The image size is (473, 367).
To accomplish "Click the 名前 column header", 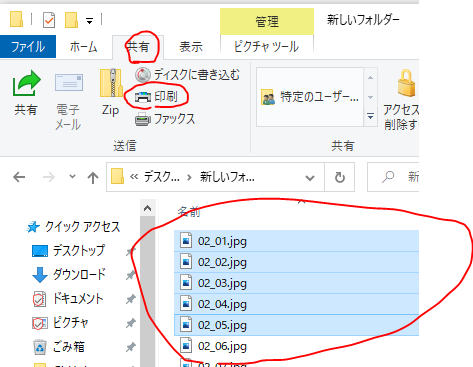I will coord(189,211).
